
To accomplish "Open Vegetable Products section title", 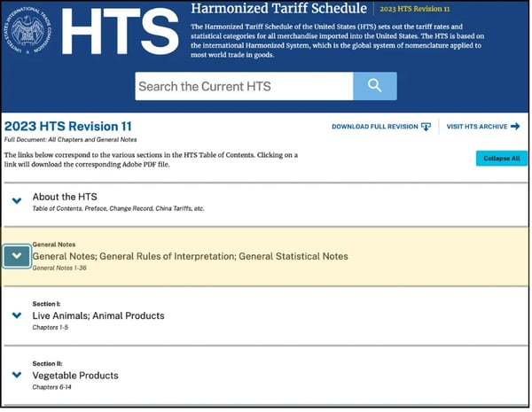I will [x=75, y=376].
